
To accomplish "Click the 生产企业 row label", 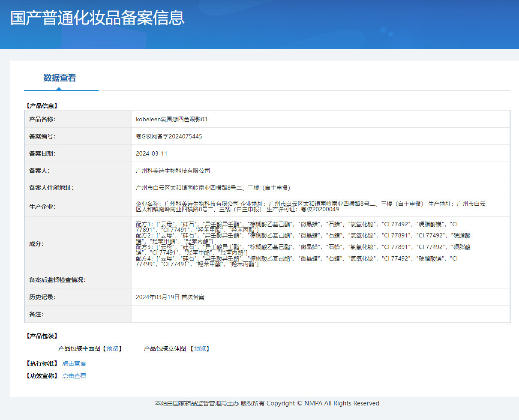I will [x=42, y=207].
